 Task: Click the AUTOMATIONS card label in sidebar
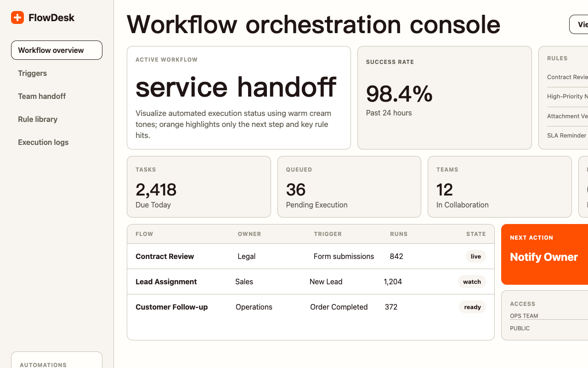click(x=43, y=365)
